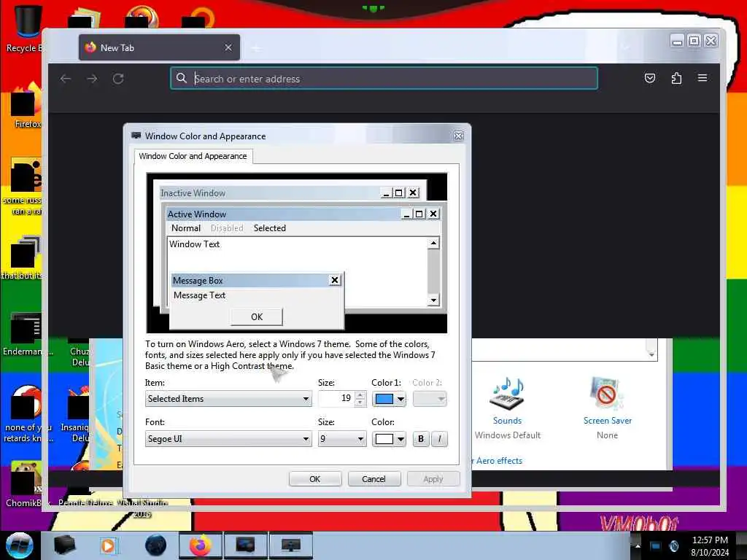The image size is (747, 560).
Task: Close the New Tab tab
Action: [x=228, y=47]
